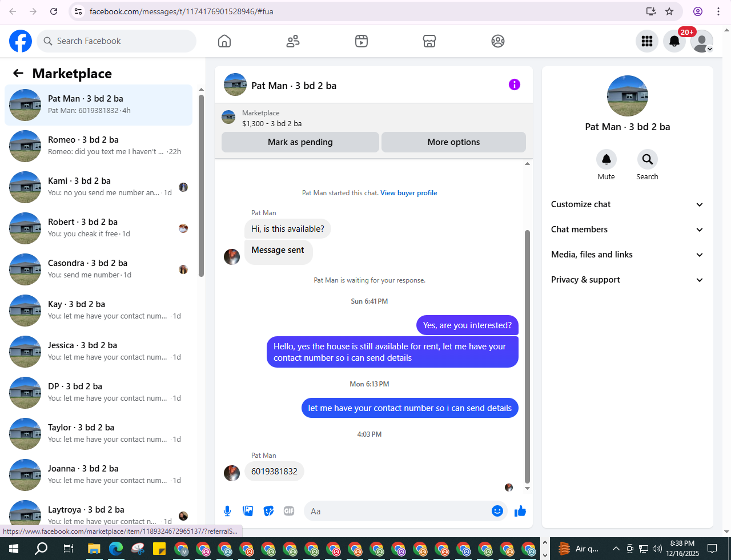Open Jessica · 3 bd 2 ba conversation
The width and height of the screenshot is (731, 560).
(98, 352)
